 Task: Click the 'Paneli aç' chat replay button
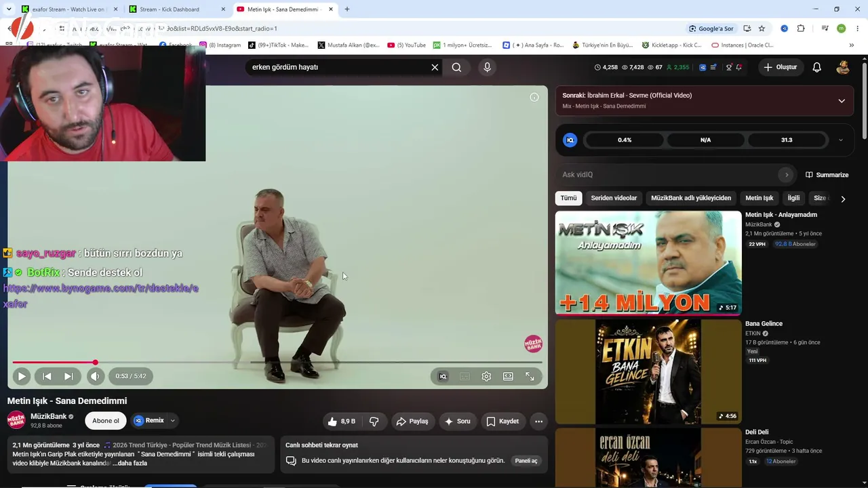click(526, 461)
